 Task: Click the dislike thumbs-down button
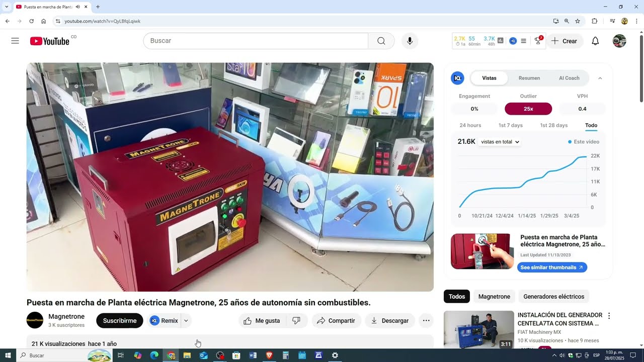tap(296, 321)
